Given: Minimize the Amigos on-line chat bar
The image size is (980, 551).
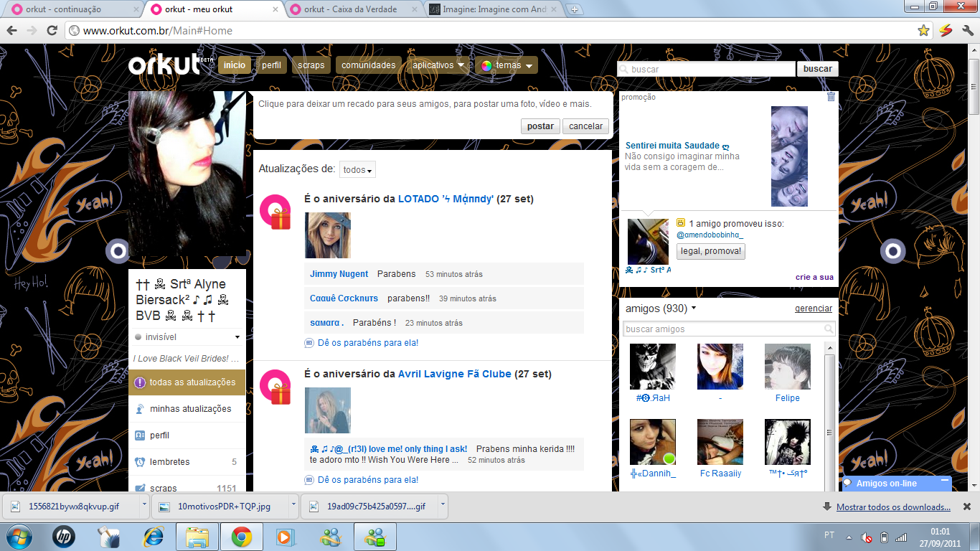Looking at the screenshot, I should pos(944,480).
